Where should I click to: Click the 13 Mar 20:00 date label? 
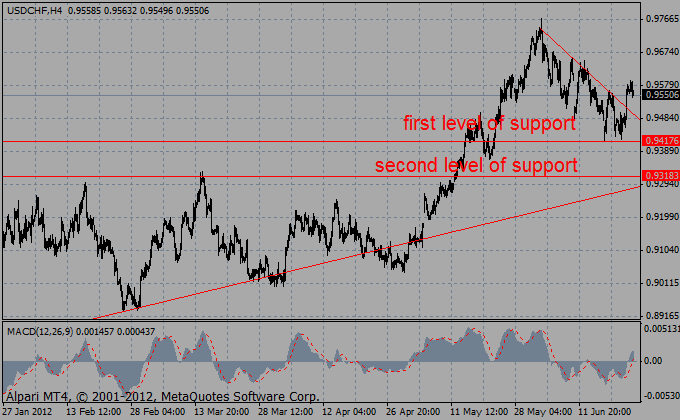click(222, 411)
